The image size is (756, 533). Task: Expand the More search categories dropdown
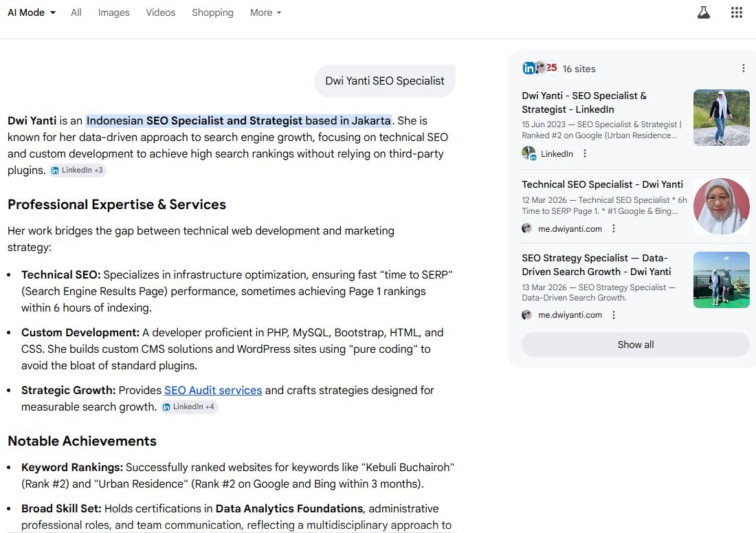pos(265,12)
